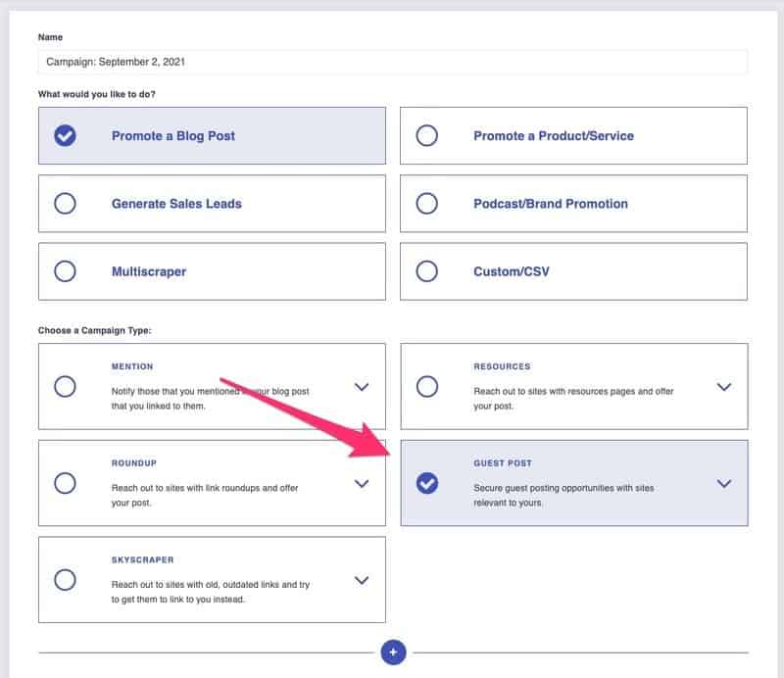Expand the Skyscraper campaign type details

362,580
